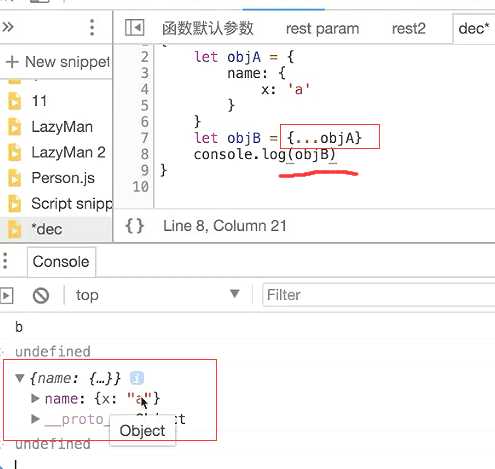Select the Console drawer tab
The width and height of the screenshot is (495, 469).
pos(61,262)
